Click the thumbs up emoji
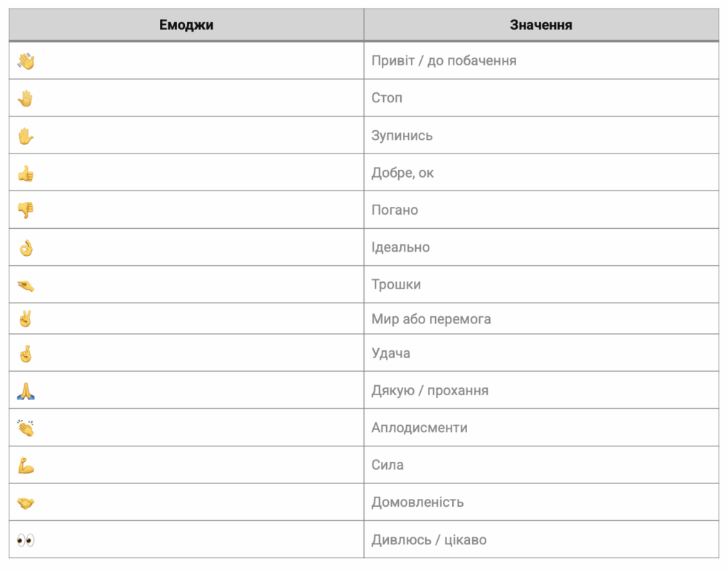The image size is (728, 570). click(26, 173)
